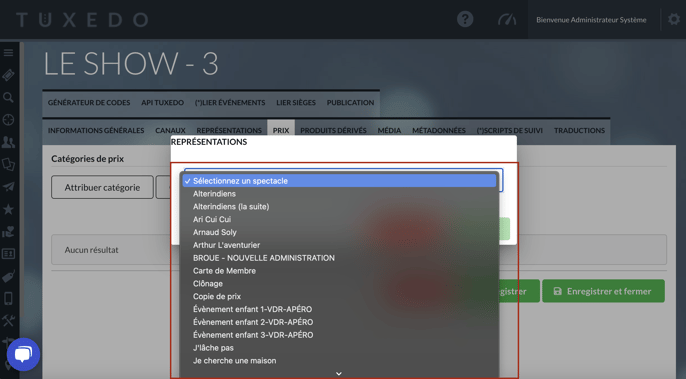The height and width of the screenshot is (379, 686).
Task: Open the Lier sièges tab
Action: click(296, 102)
